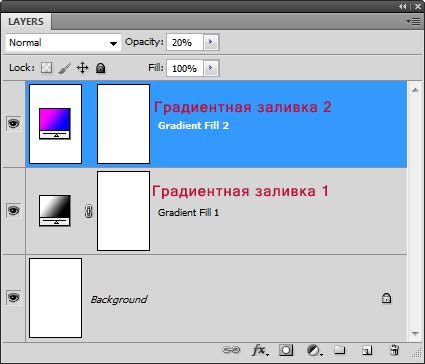Lock position move icon

point(82,68)
